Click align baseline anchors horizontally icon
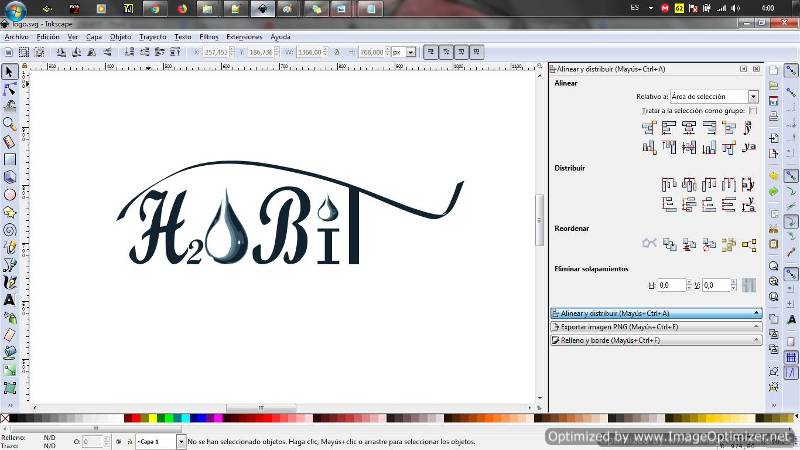Viewport: 800px width, 450px height. [748, 128]
